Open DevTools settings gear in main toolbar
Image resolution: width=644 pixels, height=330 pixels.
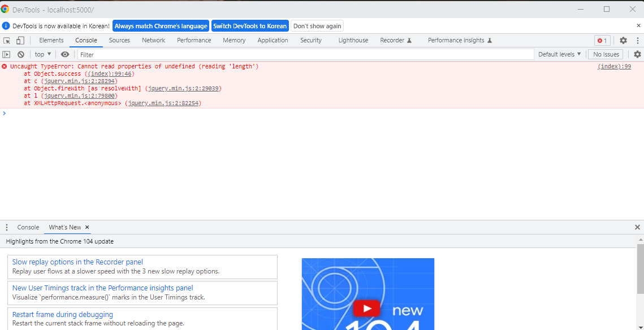623,40
